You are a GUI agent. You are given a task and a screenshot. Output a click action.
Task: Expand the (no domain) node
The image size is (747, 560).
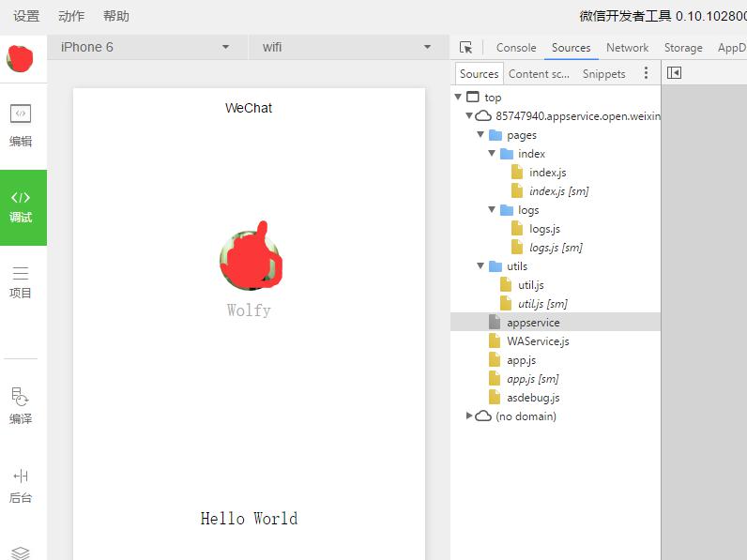(469, 416)
